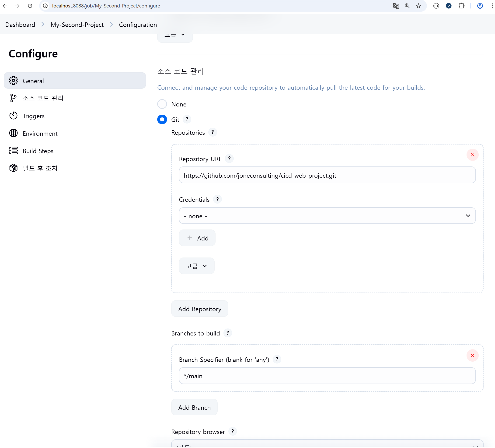Expand the 고급 advanced options in repository
Viewport: 495px width, 448px height.
pyautogui.click(x=196, y=266)
